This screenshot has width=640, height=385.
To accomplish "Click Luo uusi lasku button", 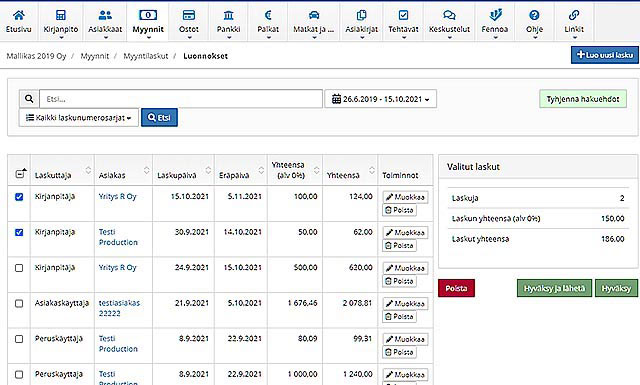I will (604, 55).
